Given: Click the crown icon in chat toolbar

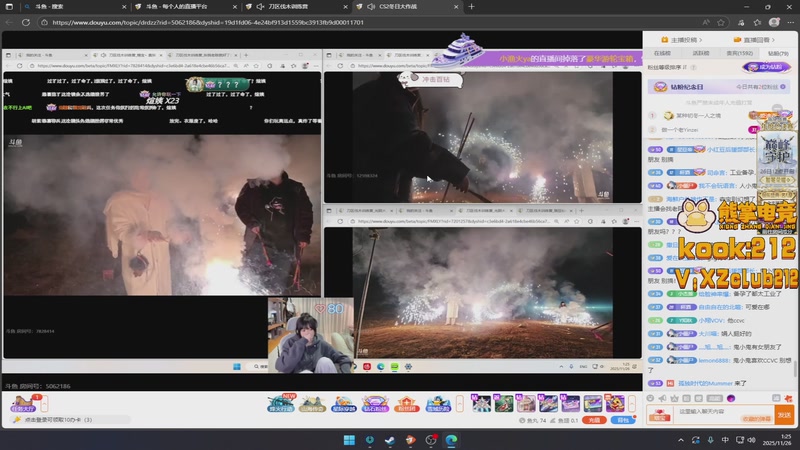Looking at the screenshot, I should click(x=674, y=398).
